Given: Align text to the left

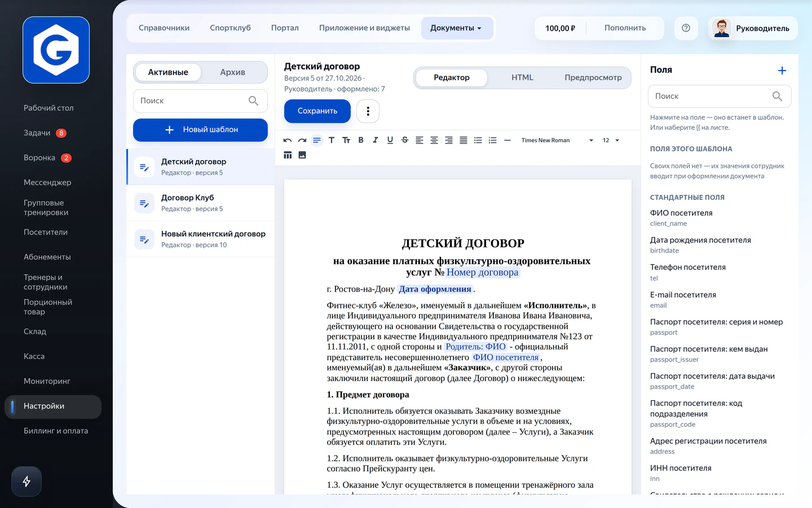Looking at the screenshot, I should tap(420, 141).
